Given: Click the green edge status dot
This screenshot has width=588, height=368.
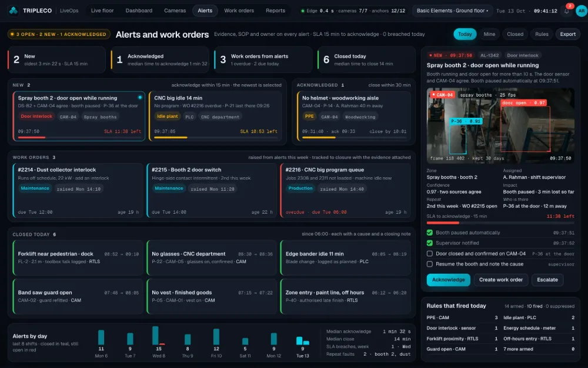Looking at the screenshot, I should (303, 11).
